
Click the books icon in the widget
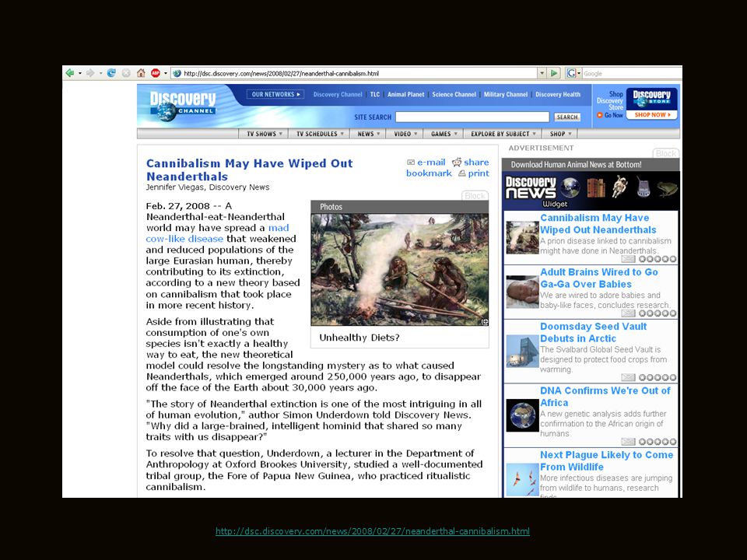pyautogui.click(x=595, y=187)
